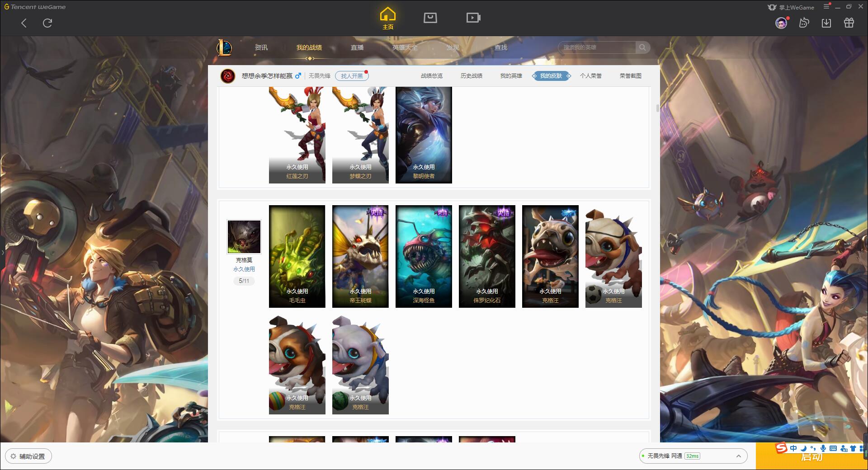
Task: Click the 启动 launch game button
Action: (x=811, y=456)
